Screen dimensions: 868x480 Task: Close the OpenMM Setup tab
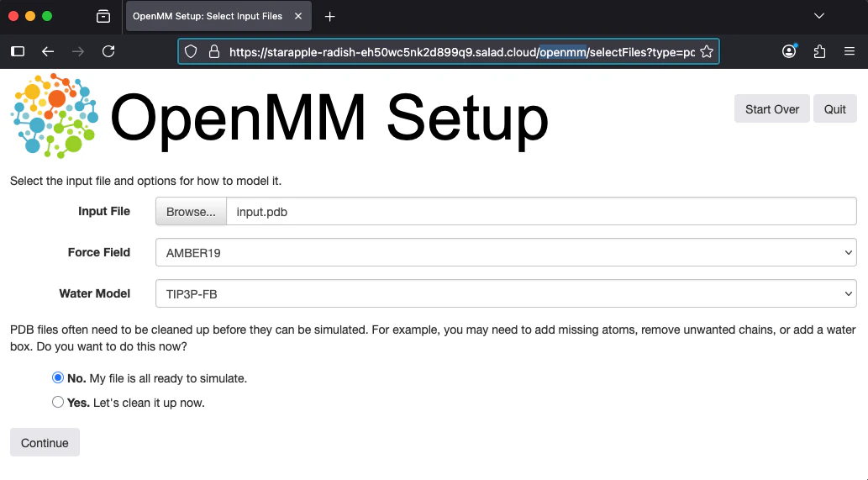298,16
